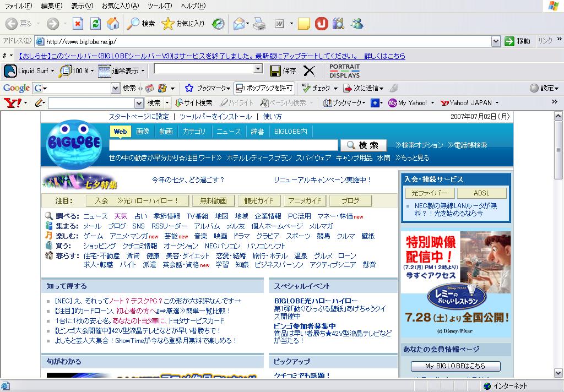
Task: Expand the My Yahoo! dropdown
Action: pyautogui.click(x=432, y=103)
